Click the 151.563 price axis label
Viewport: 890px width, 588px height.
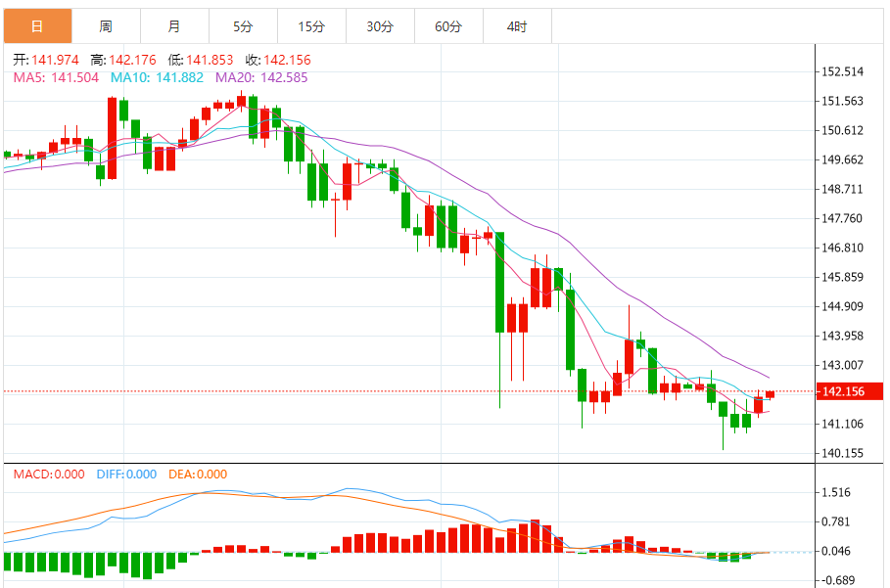coord(842,102)
